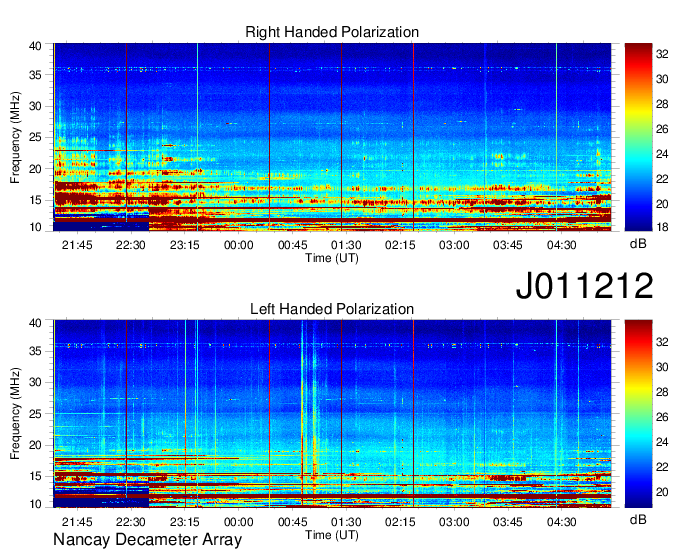This screenshot has width=680, height=552.
Task: Click the 15 MHz tick on the top plot
Action: coord(35,200)
